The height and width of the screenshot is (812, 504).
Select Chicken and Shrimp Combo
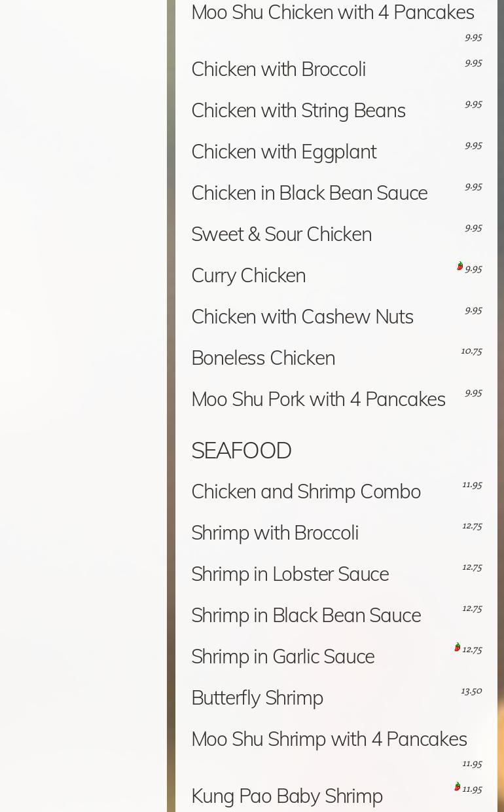tap(306, 491)
